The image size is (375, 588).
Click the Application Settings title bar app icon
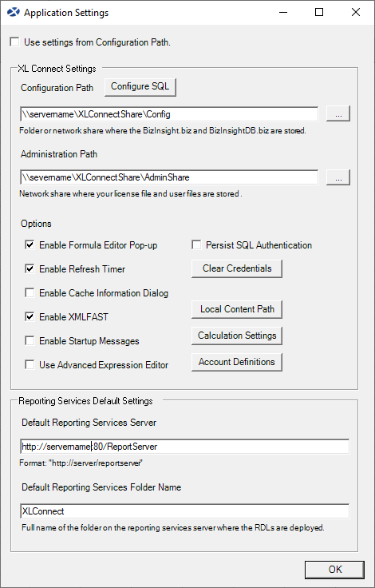click(13, 12)
